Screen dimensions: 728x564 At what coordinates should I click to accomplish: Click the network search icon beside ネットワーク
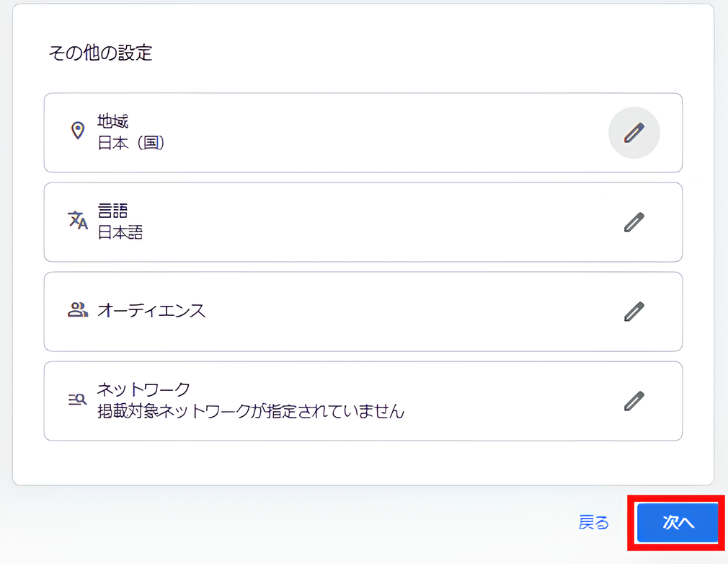point(78,400)
